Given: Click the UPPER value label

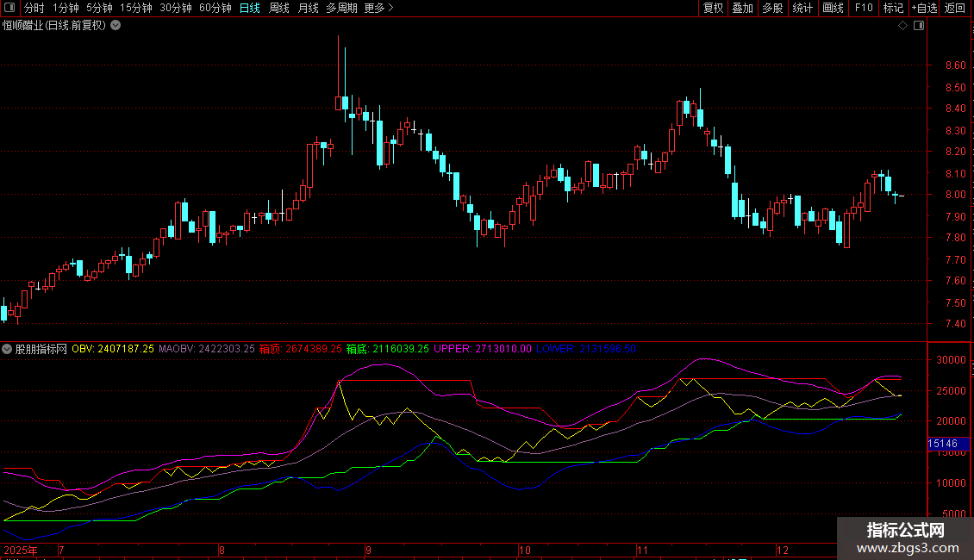Looking at the screenshot, I should pyautogui.click(x=482, y=349).
